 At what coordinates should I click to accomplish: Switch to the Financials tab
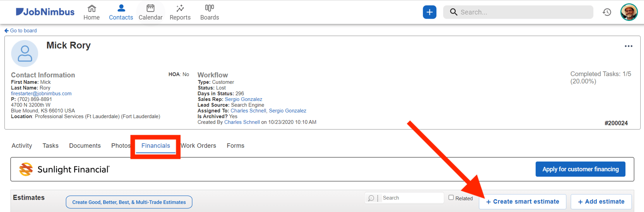155,146
